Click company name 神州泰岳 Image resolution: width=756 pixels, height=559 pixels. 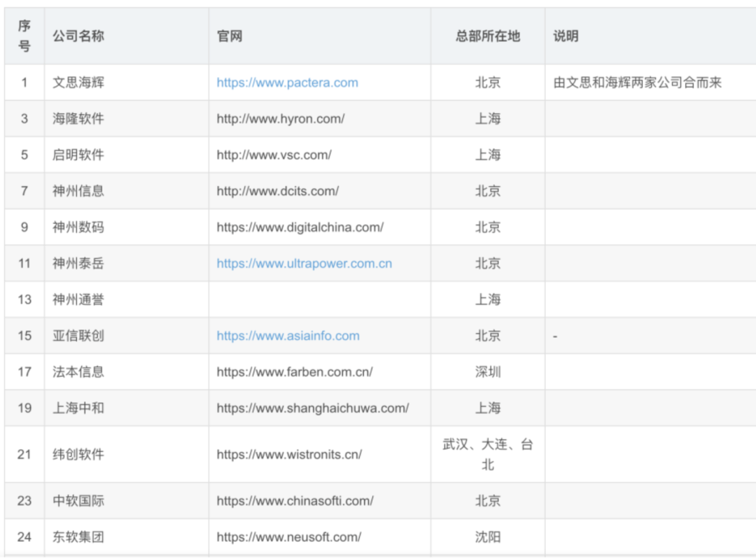pos(78,264)
